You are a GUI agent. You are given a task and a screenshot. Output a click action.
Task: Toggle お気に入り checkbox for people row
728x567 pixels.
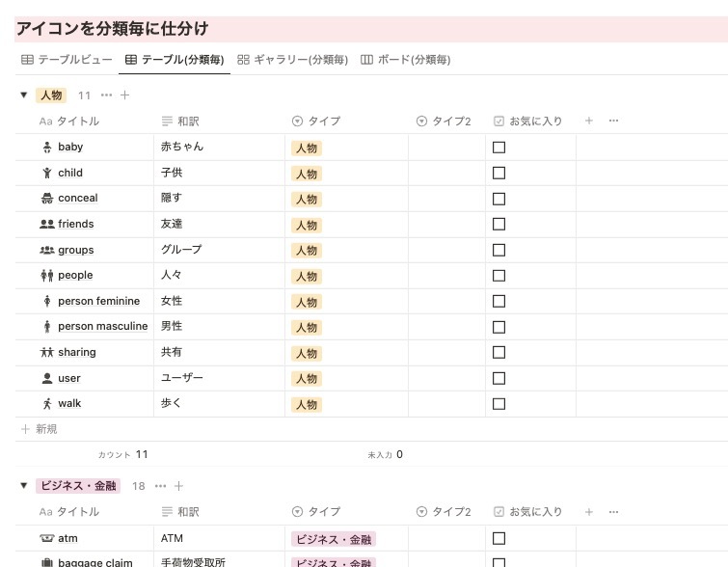coord(499,276)
